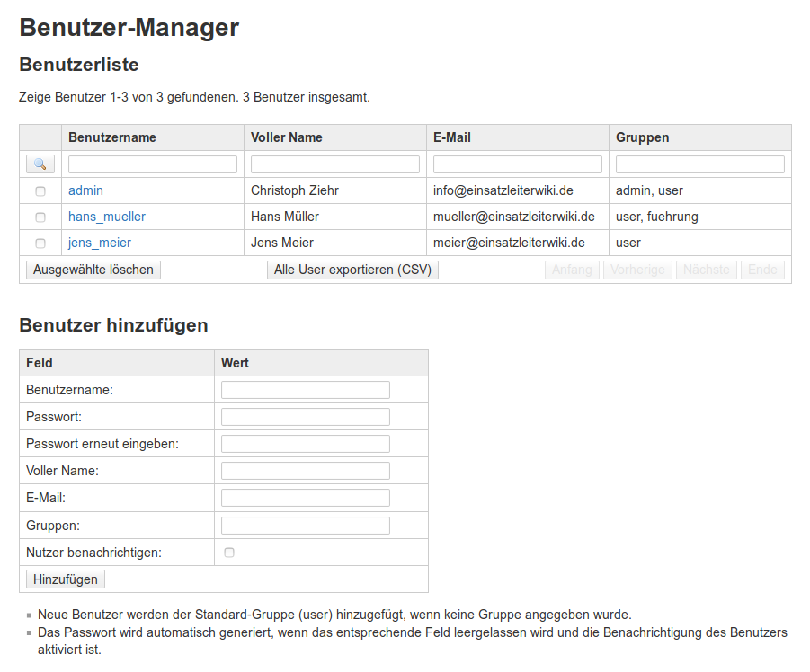
Task: Open the admin user link
Action: [85, 190]
